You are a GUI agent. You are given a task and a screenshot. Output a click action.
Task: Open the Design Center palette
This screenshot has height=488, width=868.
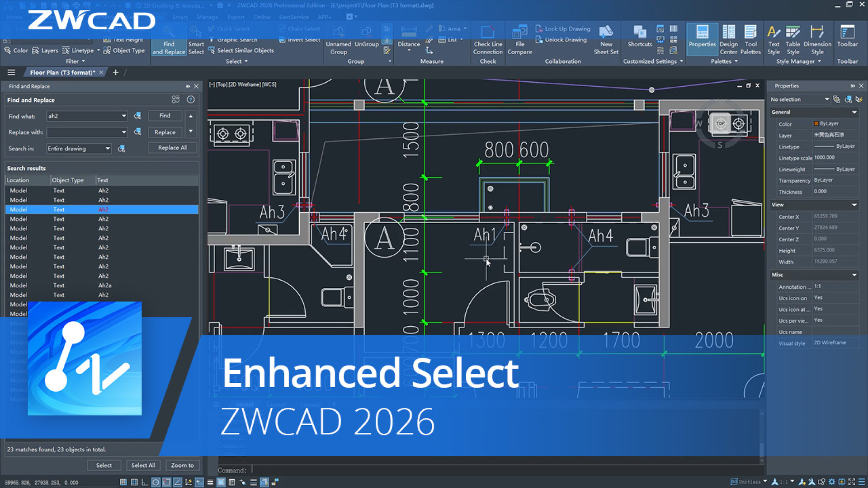[728, 41]
